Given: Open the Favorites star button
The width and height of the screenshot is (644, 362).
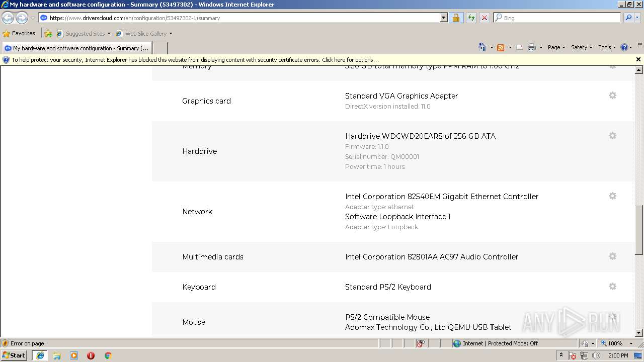Looking at the screenshot, I should pos(19,34).
